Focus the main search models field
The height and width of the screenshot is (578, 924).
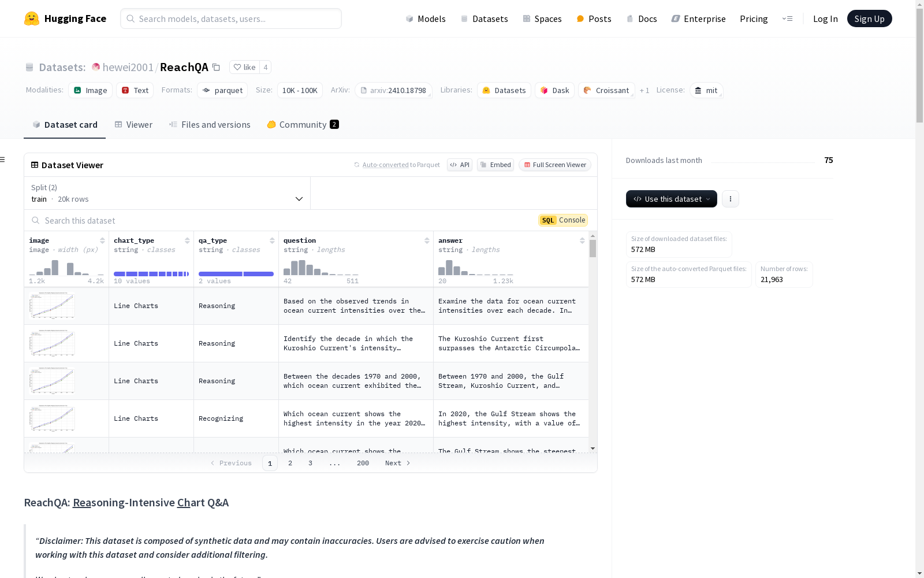231,18
